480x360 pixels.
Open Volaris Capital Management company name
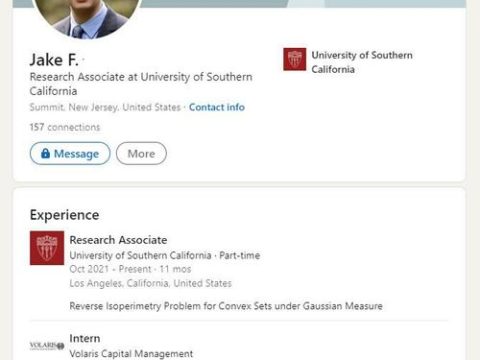[x=131, y=353]
